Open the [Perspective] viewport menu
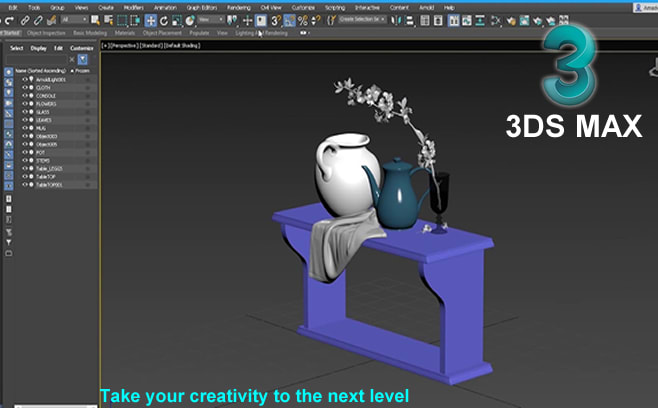The image size is (658, 408). pyautogui.click(x=123, y=45)
